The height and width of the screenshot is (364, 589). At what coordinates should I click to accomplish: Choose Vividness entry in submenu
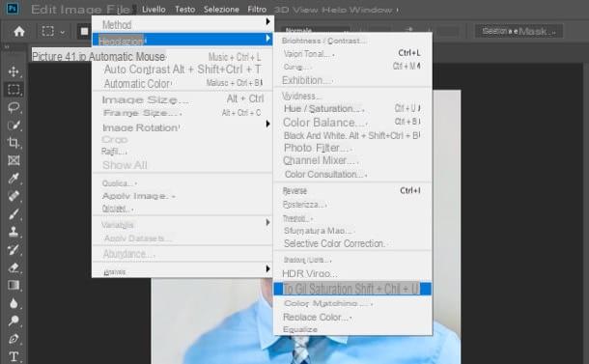(x=352, y=97)
